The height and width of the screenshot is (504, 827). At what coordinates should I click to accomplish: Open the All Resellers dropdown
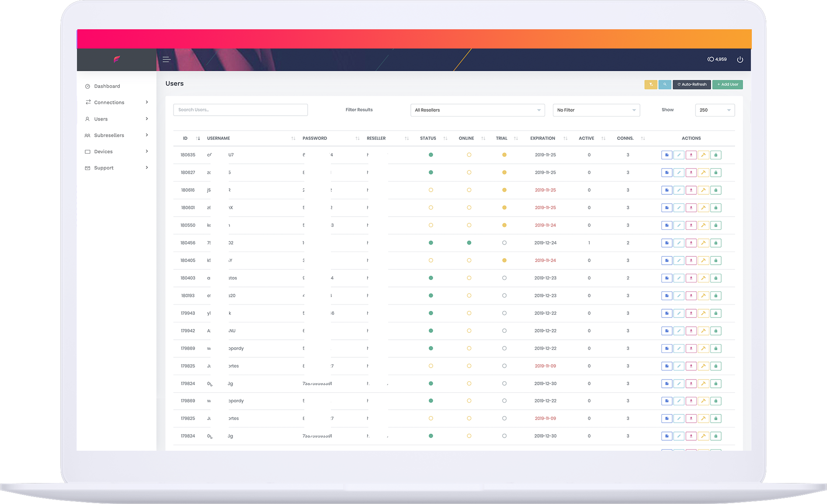pos(477,110)
